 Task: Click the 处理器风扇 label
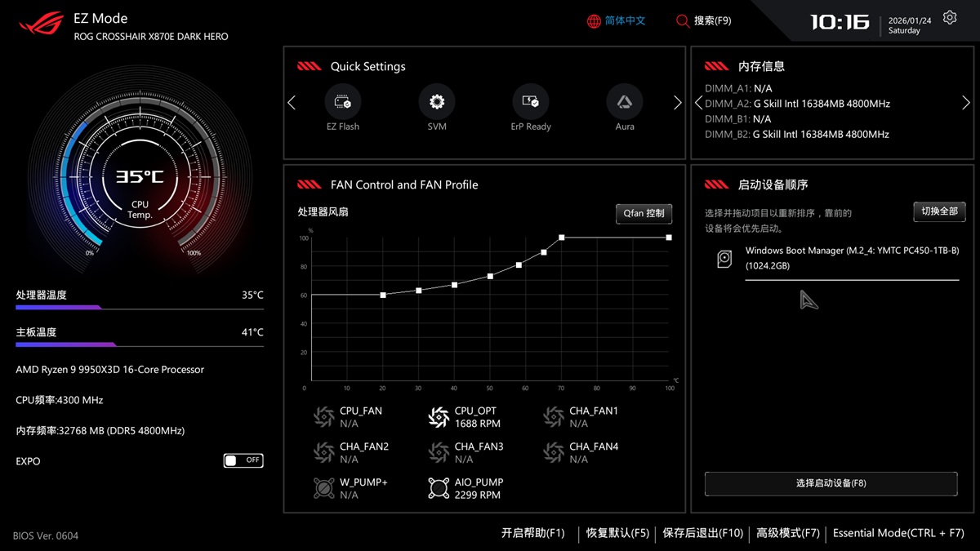click(x=323, y=212)
